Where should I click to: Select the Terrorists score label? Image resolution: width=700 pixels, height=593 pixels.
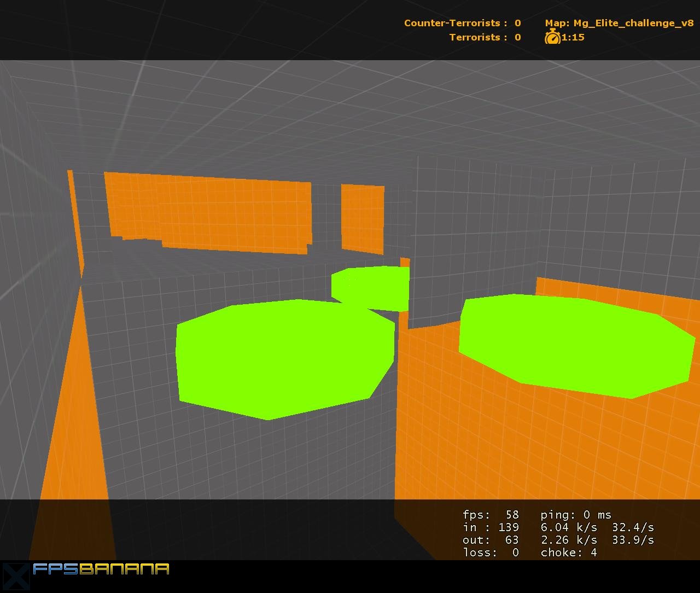(477, 37)
